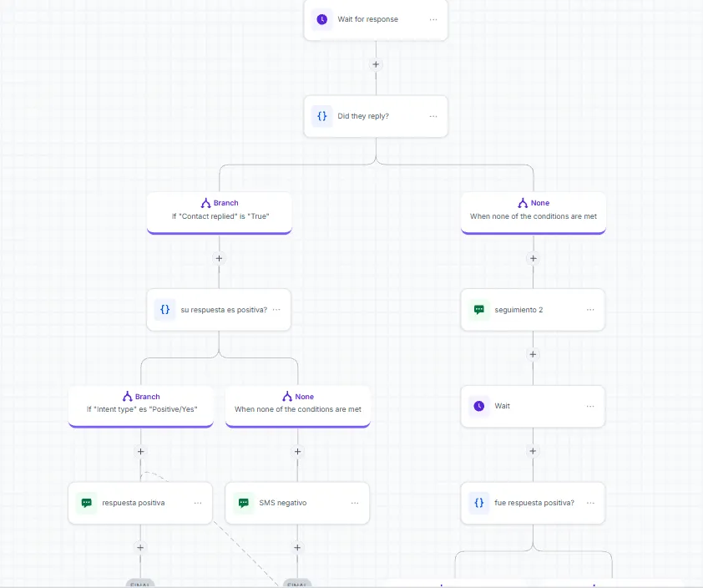Select lower None conditions card text
This screenshot has width=703, height=588.
tap(298, 409)
